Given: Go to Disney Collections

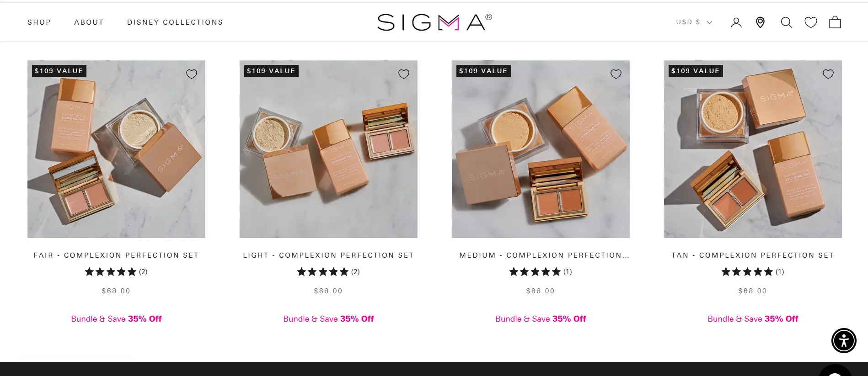Looking at the screenshot, I should [175, 22].
